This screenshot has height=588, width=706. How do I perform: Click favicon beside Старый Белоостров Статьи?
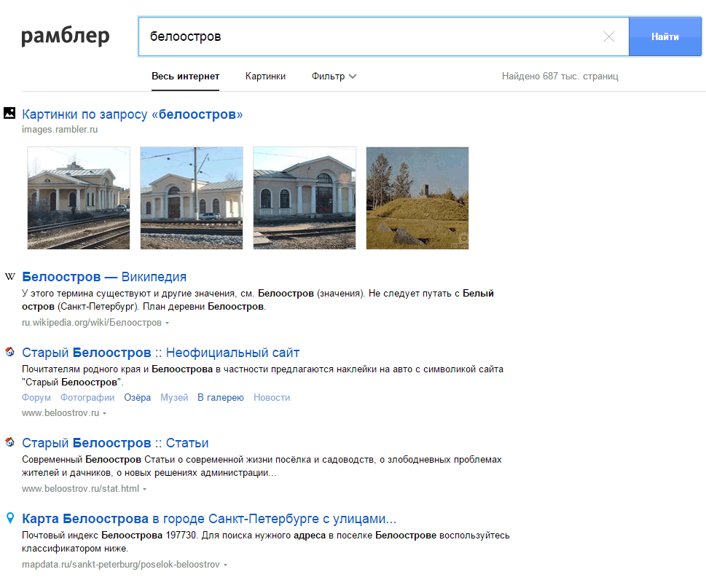coord(9,442)
